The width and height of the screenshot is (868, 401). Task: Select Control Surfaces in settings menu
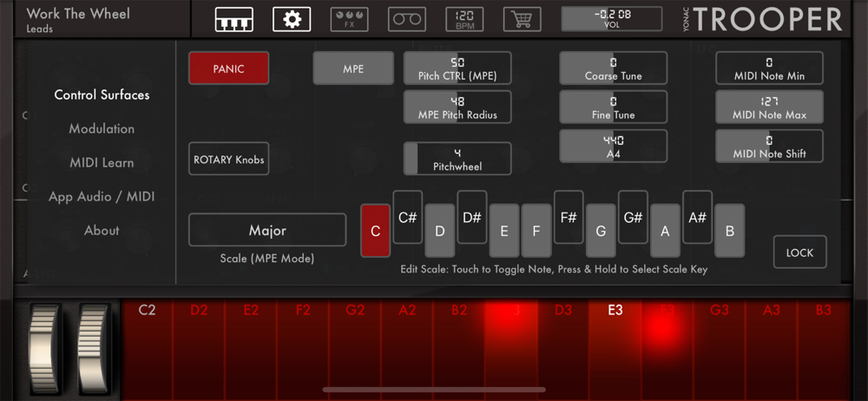(x=102, y=95)
